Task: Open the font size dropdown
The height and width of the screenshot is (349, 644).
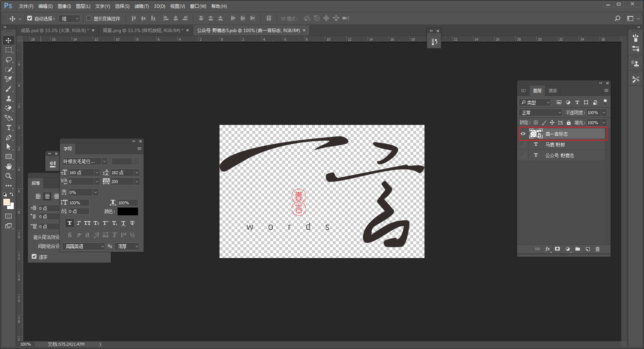Action: [97, 172]
